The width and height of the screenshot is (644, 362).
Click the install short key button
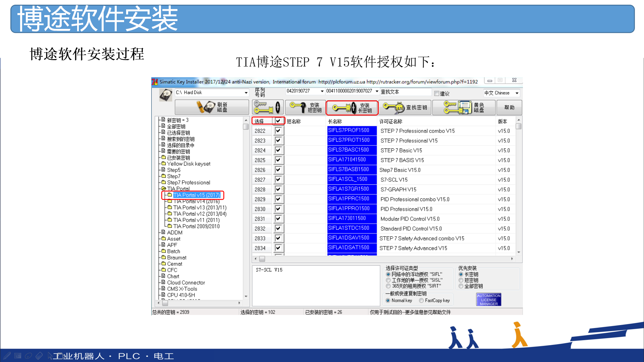click(306, 107)
